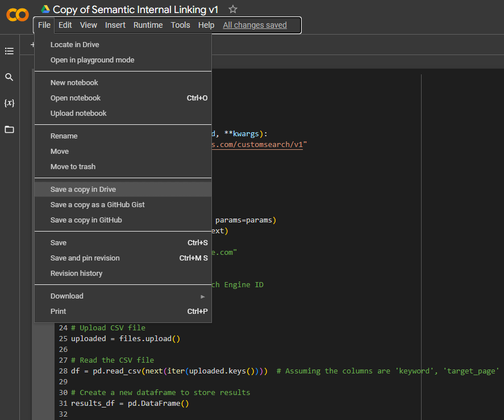Viewport: 504px width, 420px height.
Task: Choose Save a copy as a GitHub Gist
Action: click(96, 204)
